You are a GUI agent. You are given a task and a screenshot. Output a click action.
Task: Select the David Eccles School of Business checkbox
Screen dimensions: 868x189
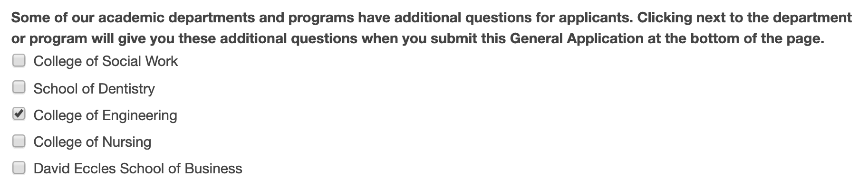pos(19,168)
